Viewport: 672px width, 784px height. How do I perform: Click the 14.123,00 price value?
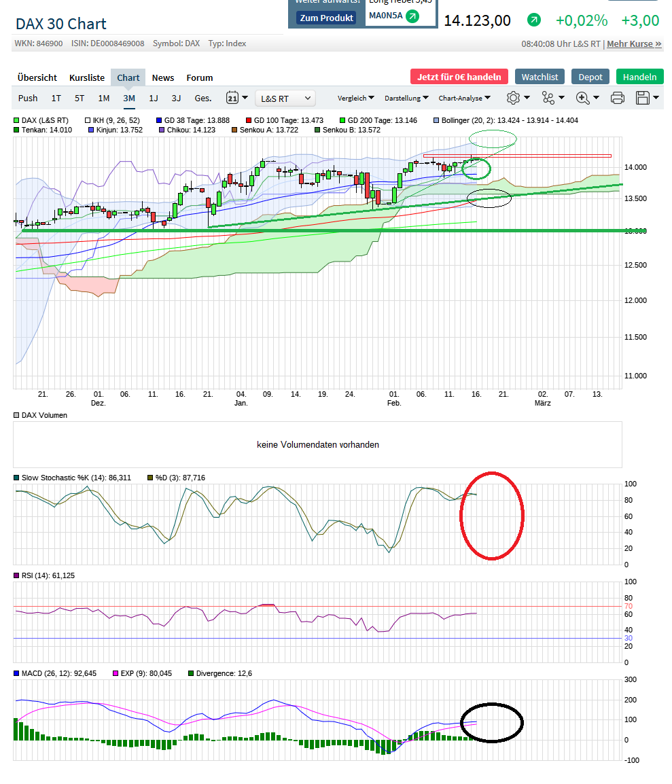(478, 20)
